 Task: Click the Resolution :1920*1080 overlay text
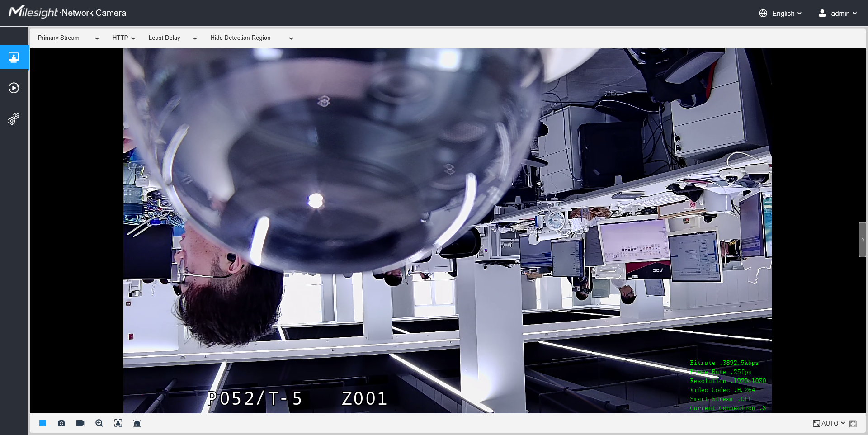point(728,381)
